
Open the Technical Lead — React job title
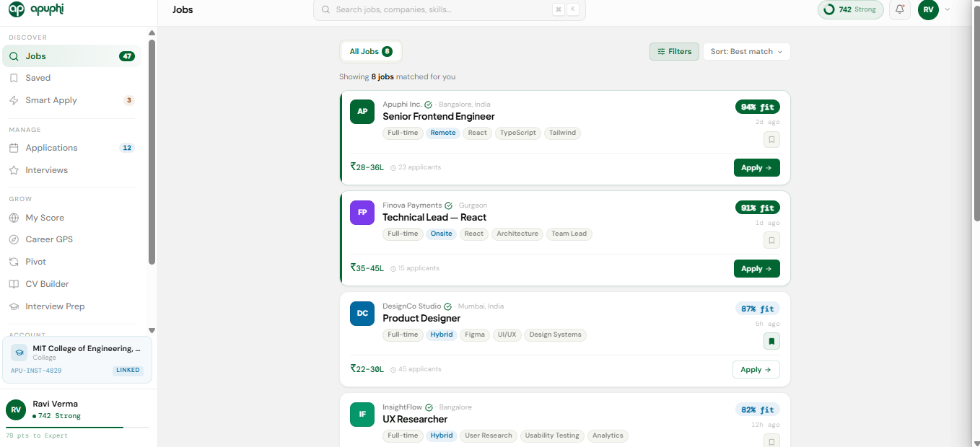coord(434,217)
